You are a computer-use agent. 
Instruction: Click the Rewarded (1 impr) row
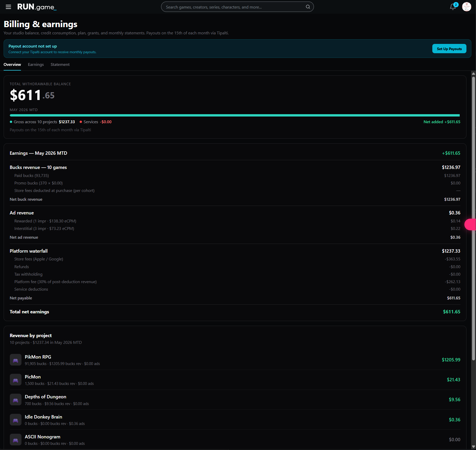coord(235,221)
